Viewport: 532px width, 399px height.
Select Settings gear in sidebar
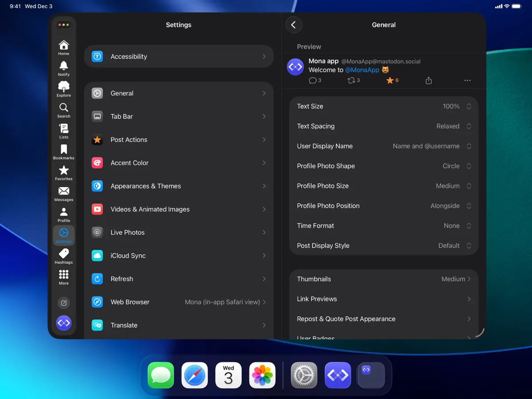coord(64,235)
